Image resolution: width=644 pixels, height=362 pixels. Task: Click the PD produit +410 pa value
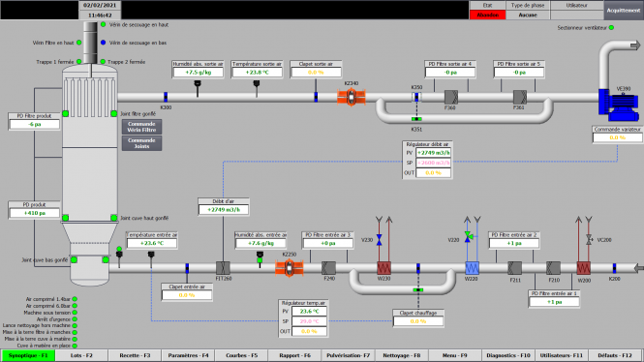[35, 213]
